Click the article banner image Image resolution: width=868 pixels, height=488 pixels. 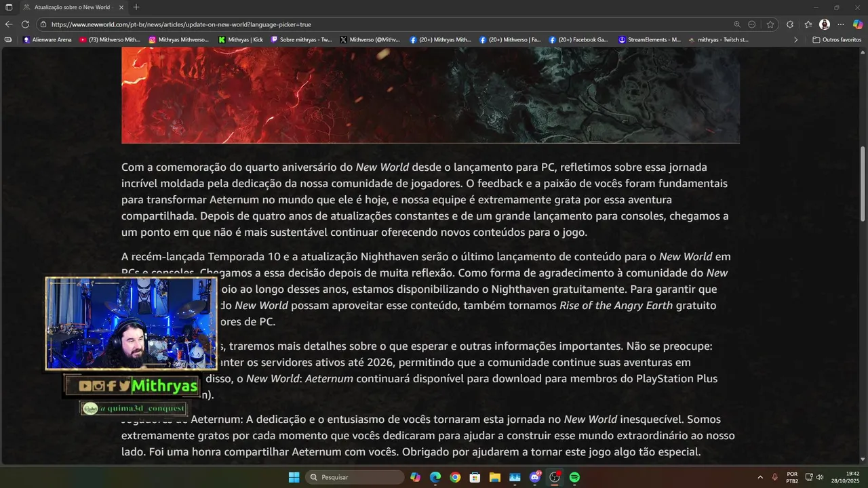[x=431, y=96]
